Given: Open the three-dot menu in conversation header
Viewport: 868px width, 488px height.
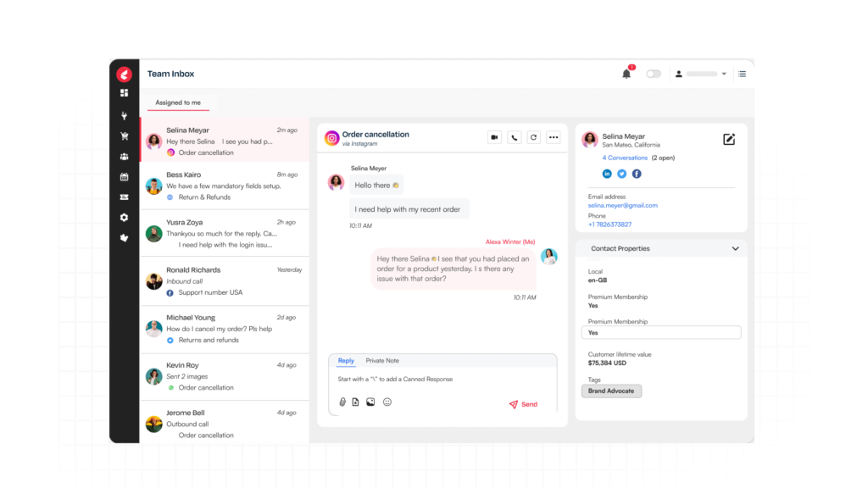Looking at the screenshot, I should coord(554,137).
